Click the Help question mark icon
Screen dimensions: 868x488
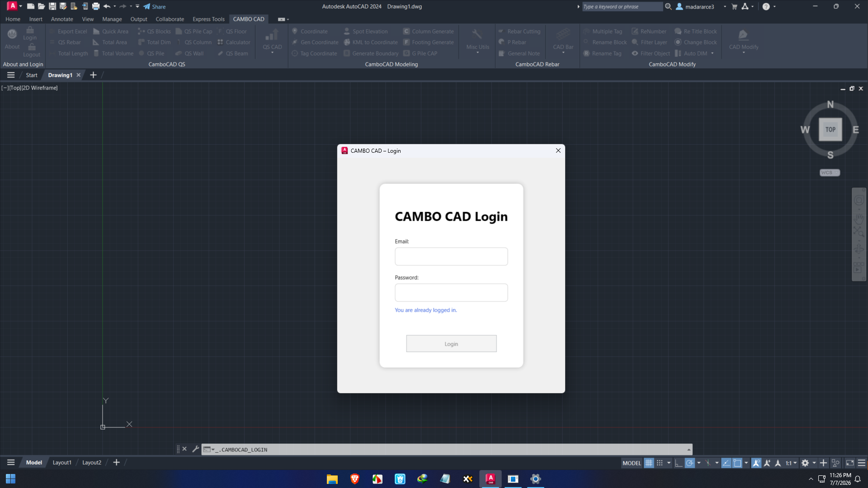766,6
